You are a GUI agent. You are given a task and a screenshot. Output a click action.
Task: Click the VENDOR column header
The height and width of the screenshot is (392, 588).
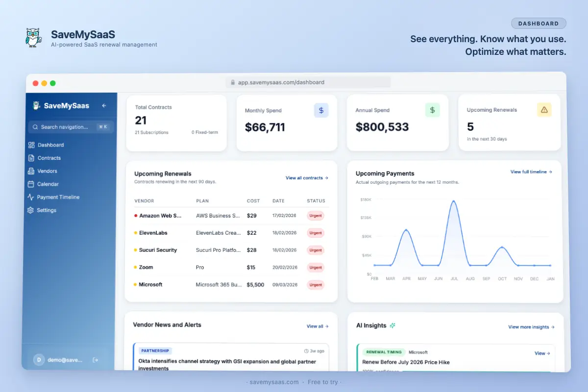(144, 201)
